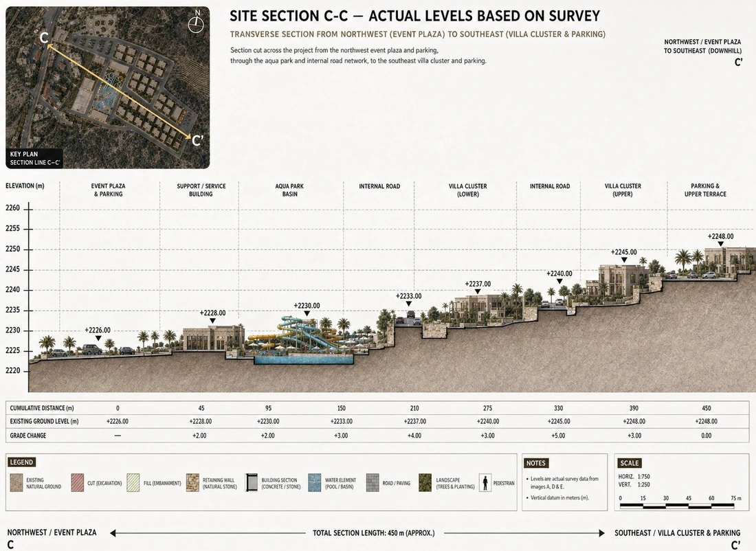Click the aqua park water slide graphic

pos(308,334)
